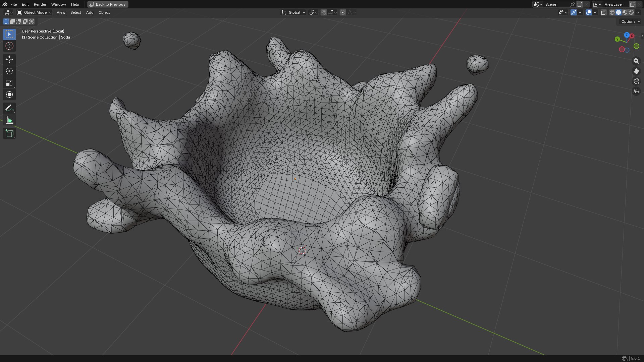This screenshot has width=644, height=362.
Task: Open the Window menu
Action: (x=58, y=4)
